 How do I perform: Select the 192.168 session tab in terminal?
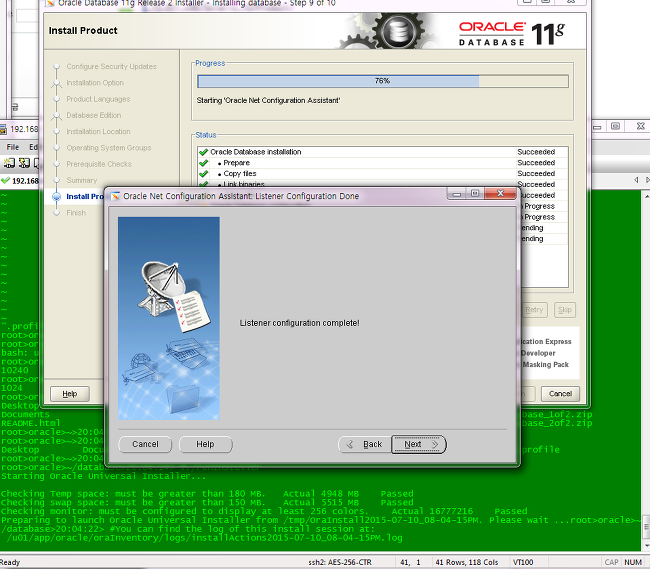20,181
